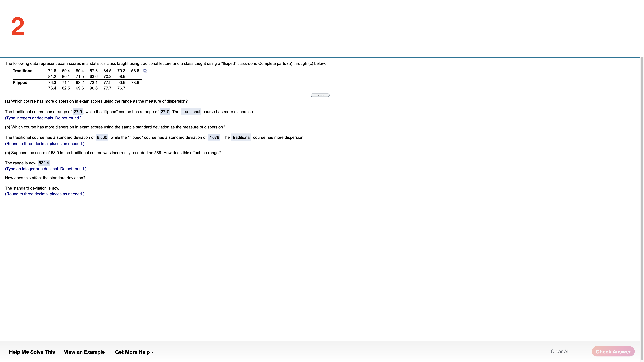Click the Clear All button
This screenshot has width=644, height=362.
click(x=560, y=352)
